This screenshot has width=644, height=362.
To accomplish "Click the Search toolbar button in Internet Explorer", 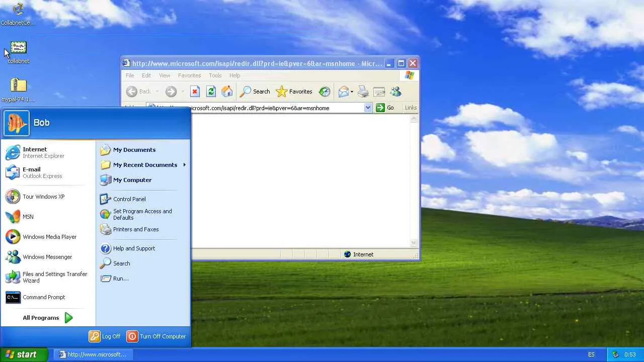I will click(x=255, y=92).
